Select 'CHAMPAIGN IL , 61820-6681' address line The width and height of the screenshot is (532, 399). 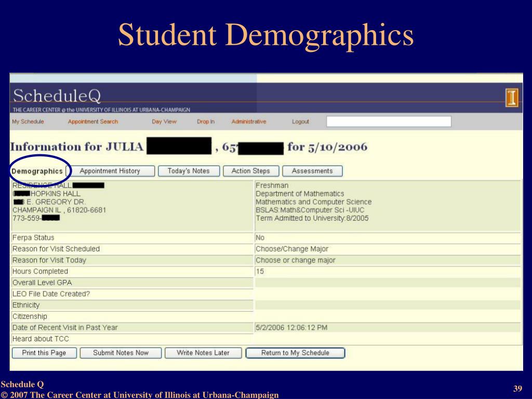(x=59, y=210)
